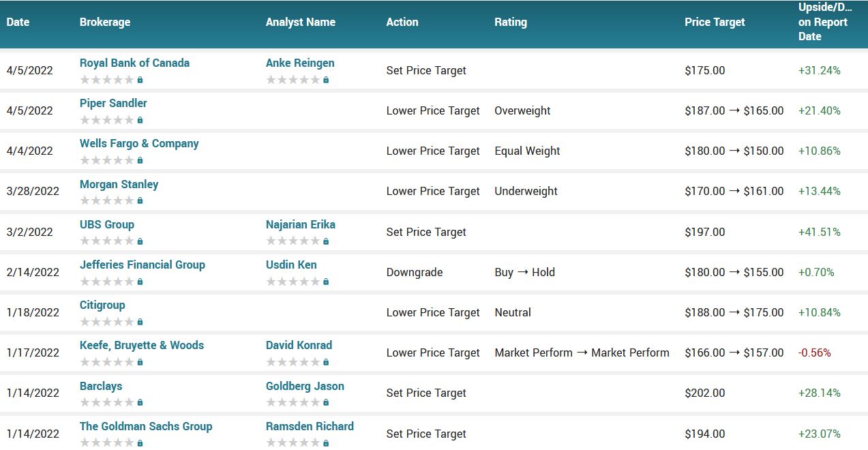Image resolution: width=868 pixels, height=450 pixels.
Task: Select the $187.00 → $165.00 price target
Action: pos(734,110)
